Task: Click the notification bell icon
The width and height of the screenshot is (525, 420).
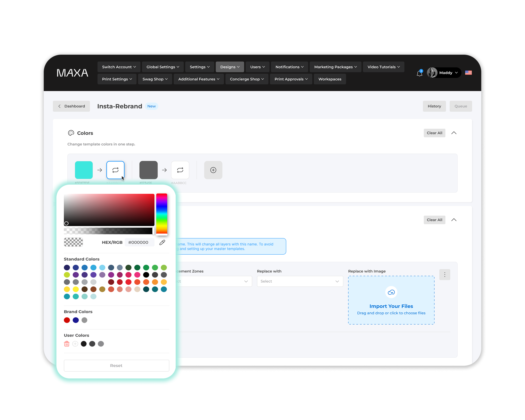Action: 419,73
